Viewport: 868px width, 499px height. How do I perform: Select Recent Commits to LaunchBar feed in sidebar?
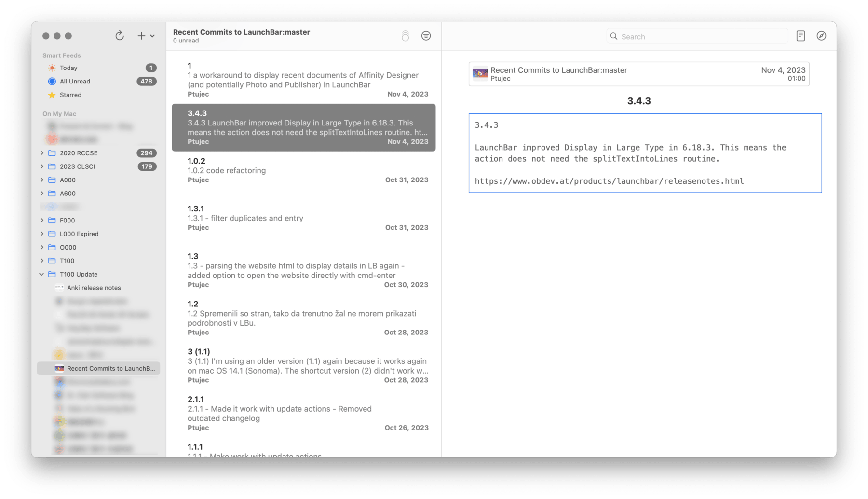(99, 369)
